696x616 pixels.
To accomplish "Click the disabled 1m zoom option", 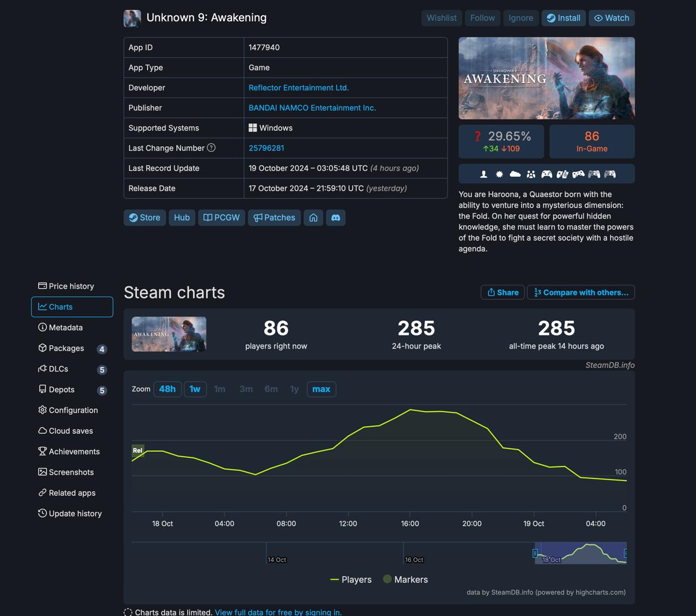I will (220, 389).
